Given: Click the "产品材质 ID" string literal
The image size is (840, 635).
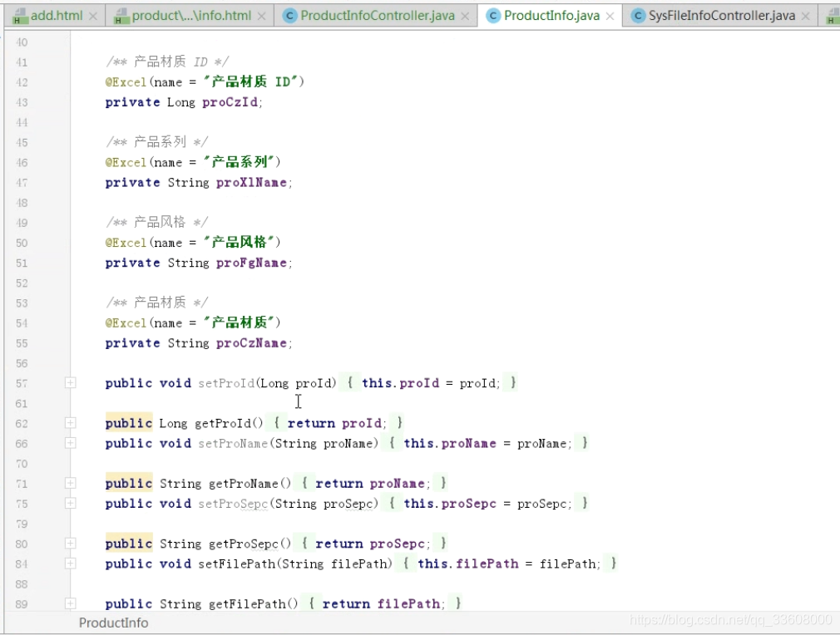Looking at the screenshot, I should point(250,81).
